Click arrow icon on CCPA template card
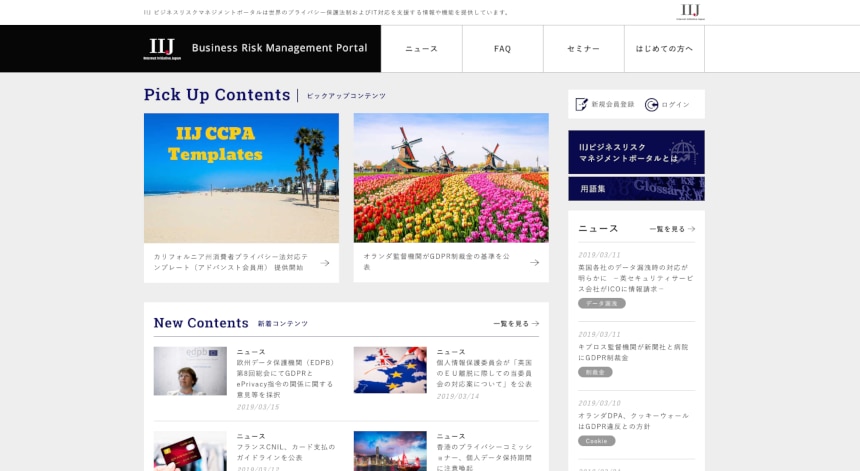860x471 pixels. (x=325, y=263)
